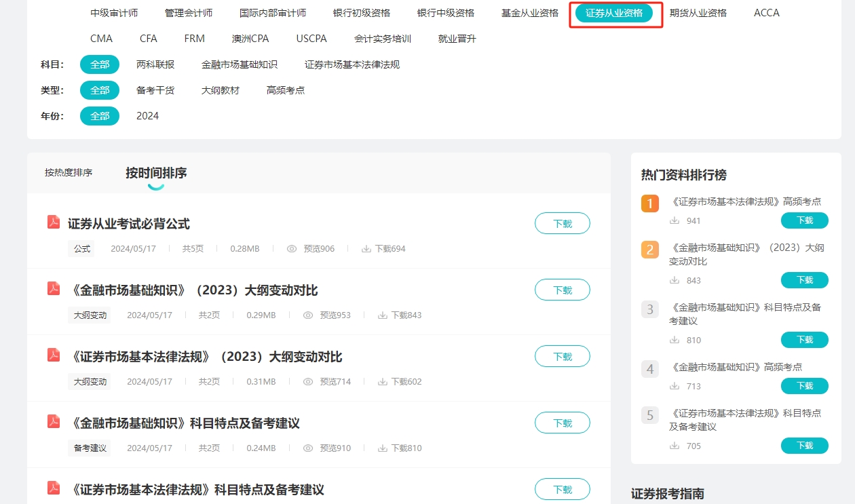Click download count icon showing 下载694
Image resolution: width=855 pixels, height=504 pixels.
point(366,249)
